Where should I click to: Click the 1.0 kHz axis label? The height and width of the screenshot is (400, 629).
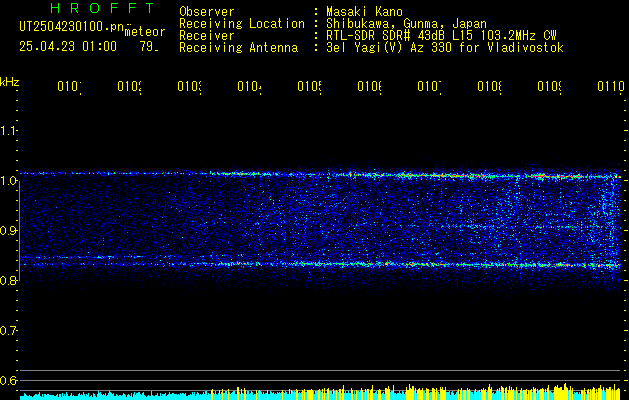8,181
